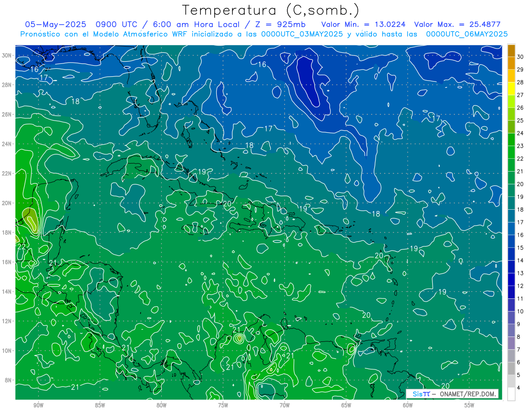Image resolution: width=532 pixels, height=411 pixels.
Task: Click the 30N latitude axis label
Action: pyautogui.click(x=7, y=55)
